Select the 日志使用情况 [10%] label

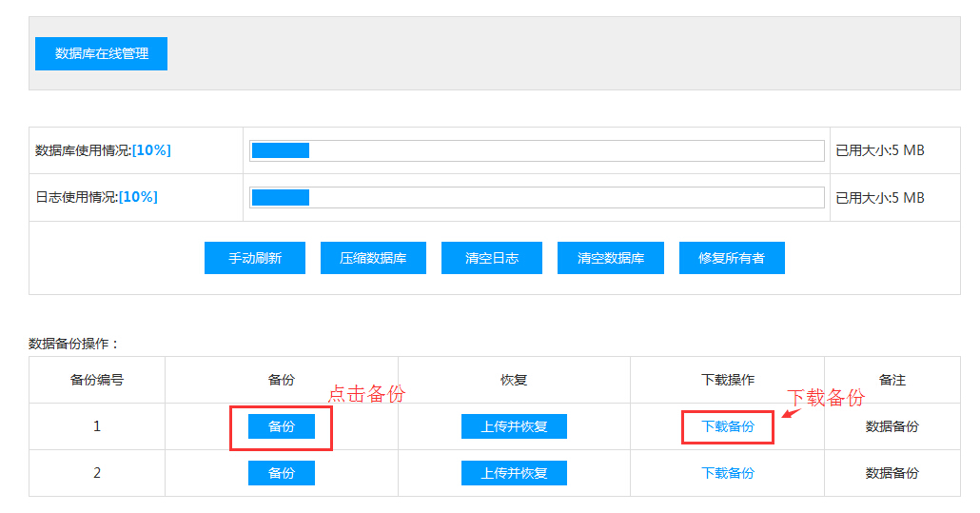[96, 197]
